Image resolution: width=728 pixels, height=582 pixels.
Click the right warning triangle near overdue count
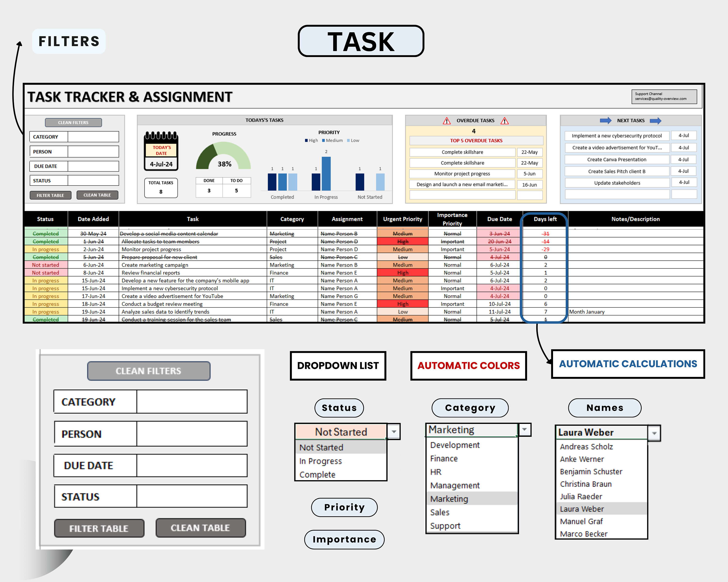(x=505, y=121)
